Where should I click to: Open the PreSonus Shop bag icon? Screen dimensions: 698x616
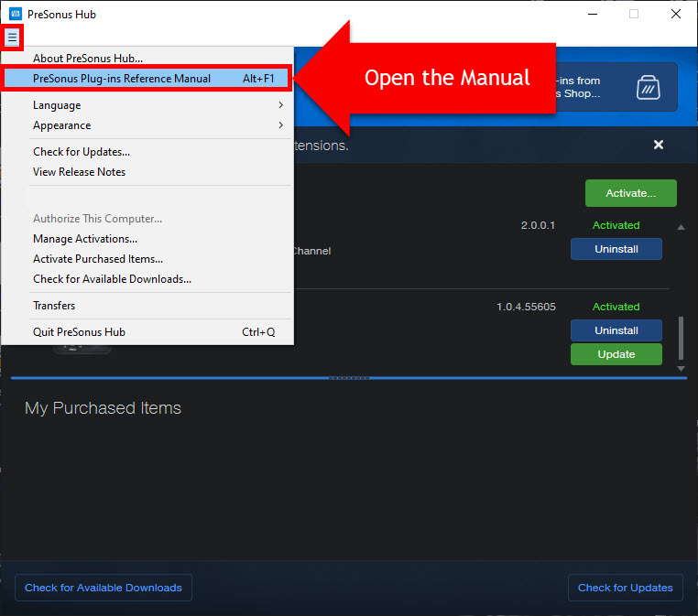[649, 87]
